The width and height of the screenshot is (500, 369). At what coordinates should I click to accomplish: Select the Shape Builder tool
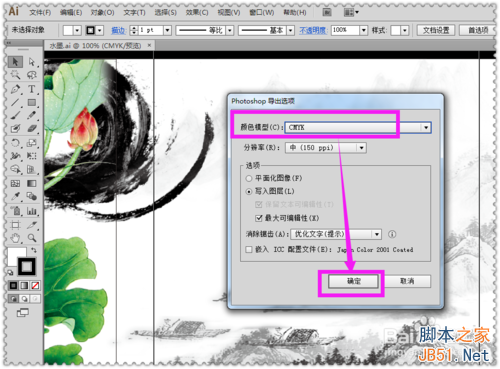15,169
